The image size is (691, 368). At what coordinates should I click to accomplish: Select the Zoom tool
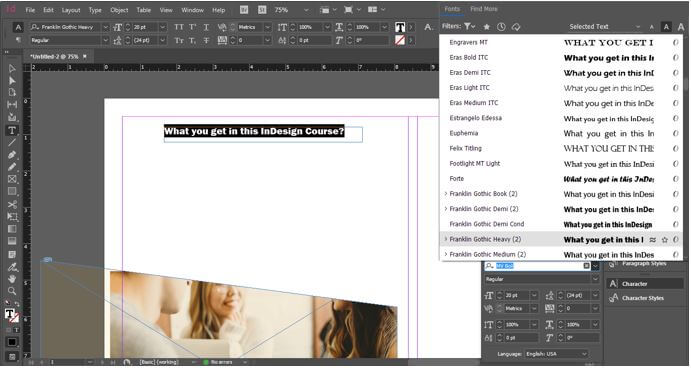pos(12,291)
